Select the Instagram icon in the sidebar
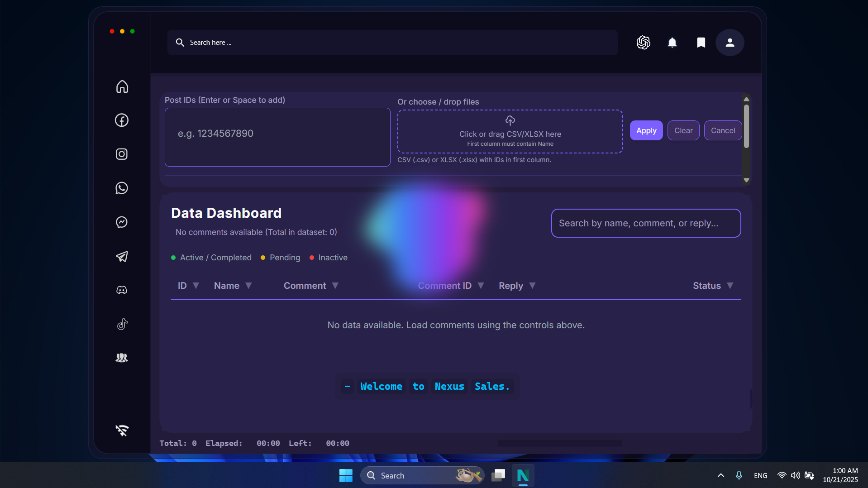Viewport: 868px width, 488px height. 121,154
